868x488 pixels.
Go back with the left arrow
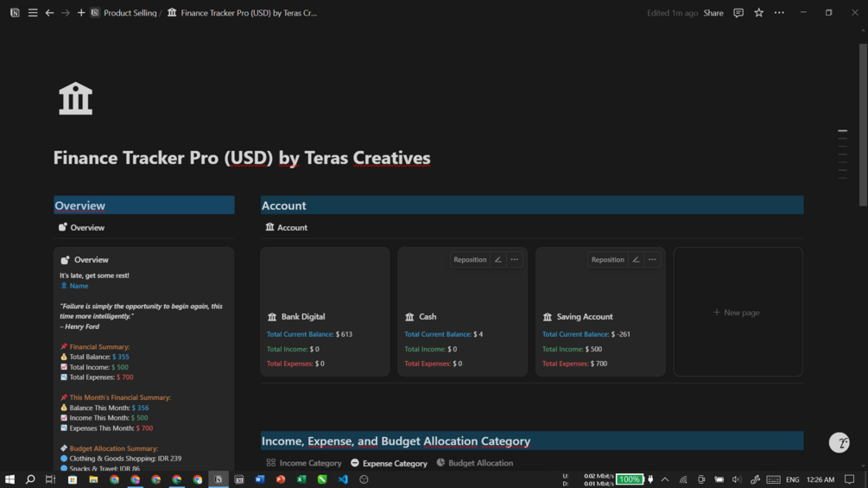click(x=49, y=13)
